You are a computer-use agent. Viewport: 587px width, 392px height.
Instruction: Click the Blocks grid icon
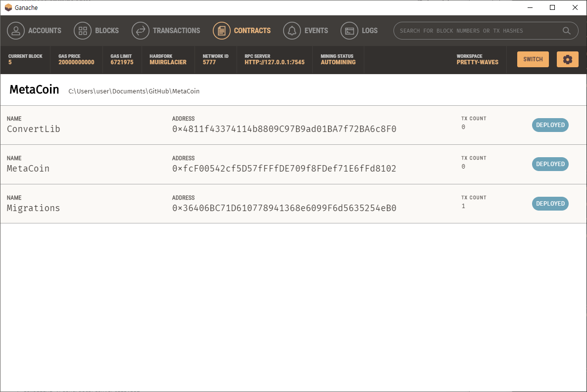pos(83,31)
